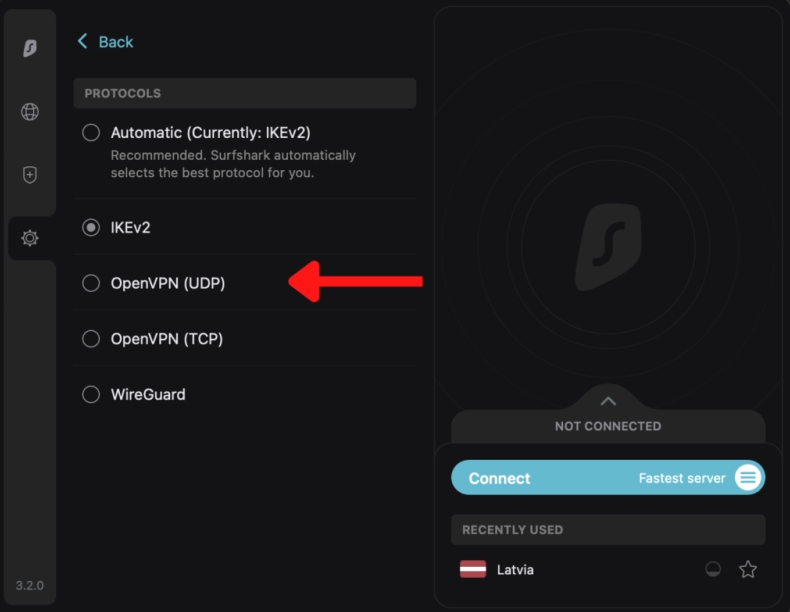790x612 pixels.
Task: Click the Fastest server label
Action: (682, 478)
